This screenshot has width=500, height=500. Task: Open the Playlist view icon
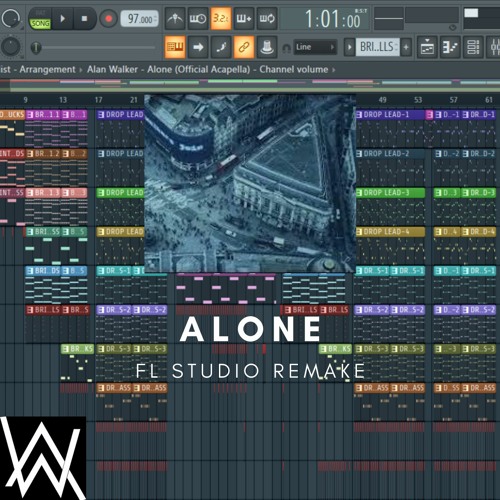pos(427,47)
